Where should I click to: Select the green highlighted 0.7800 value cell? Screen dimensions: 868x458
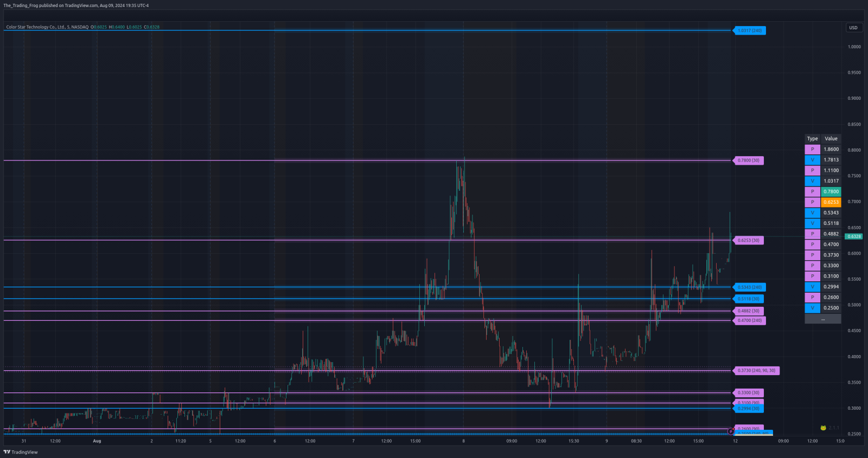pyautogui.click(x=831, y=191)
